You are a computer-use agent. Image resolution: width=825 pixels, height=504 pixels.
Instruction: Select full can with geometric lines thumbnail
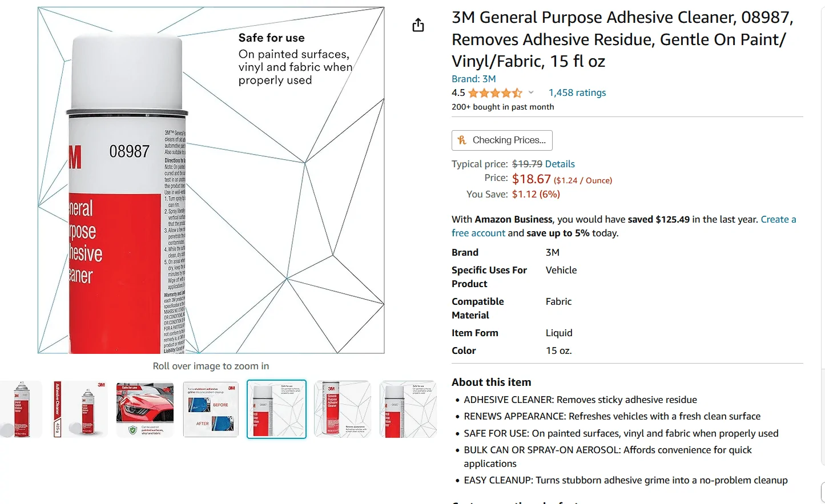pyautogui.click(x=343, y=409)
